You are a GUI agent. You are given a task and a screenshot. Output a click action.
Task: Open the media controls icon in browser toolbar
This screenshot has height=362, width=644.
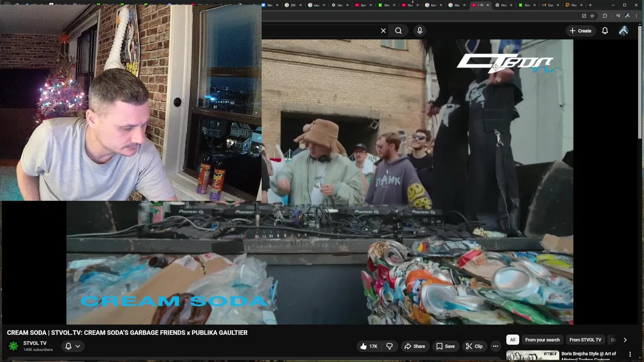click(x=618, y=16)
